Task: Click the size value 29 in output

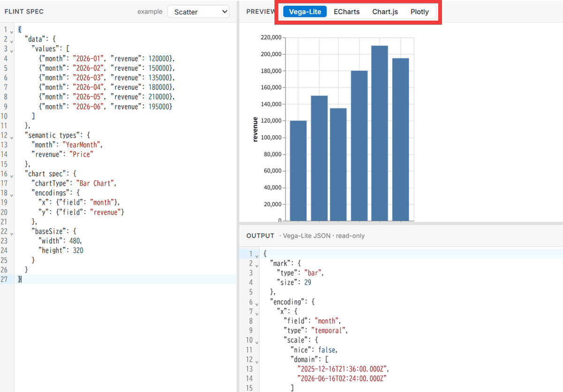Action: (307, 282)
